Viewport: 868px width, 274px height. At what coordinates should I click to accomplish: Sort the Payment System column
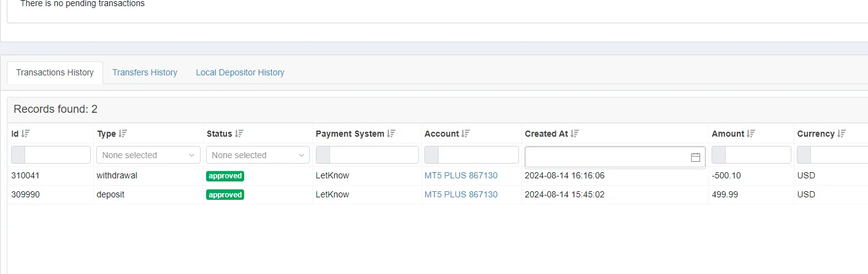tap(391, 134)
